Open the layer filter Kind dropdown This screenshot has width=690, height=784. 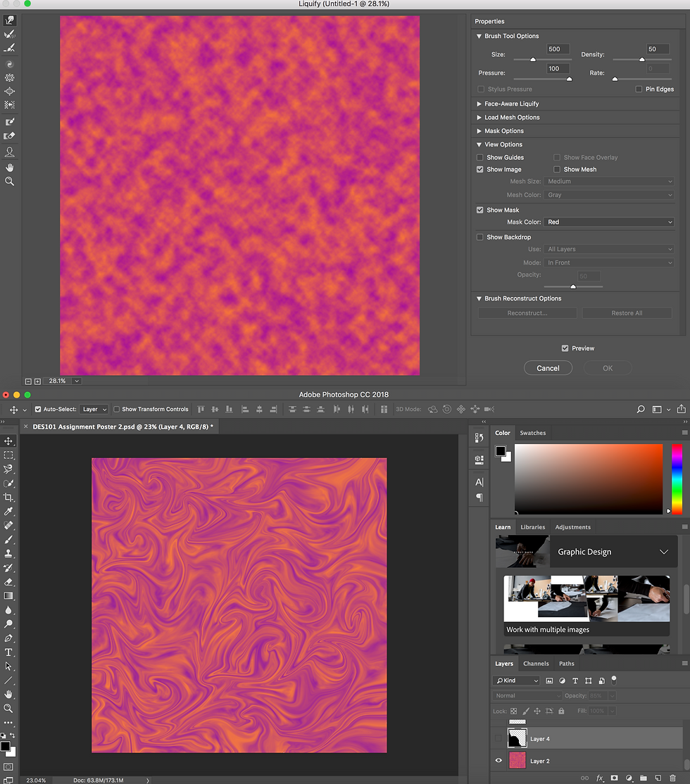coord(516,681)
